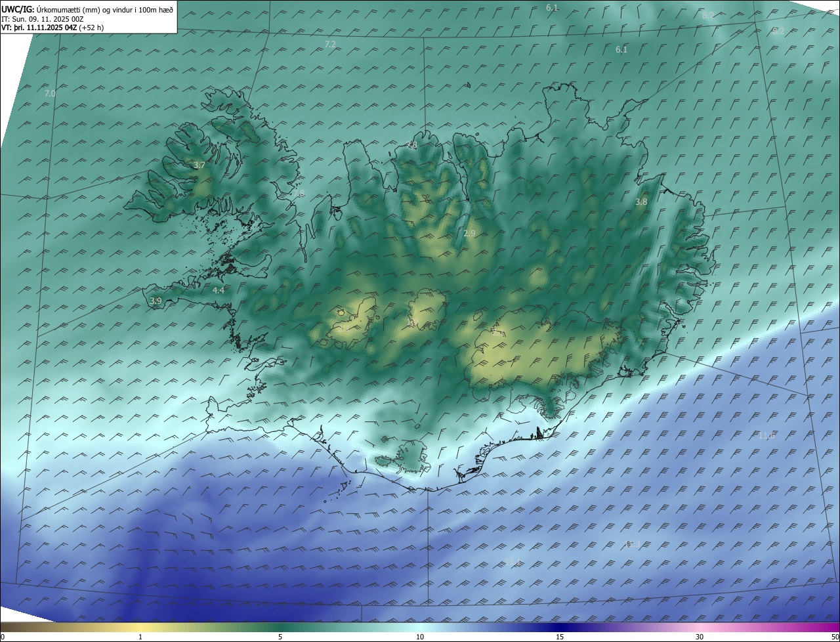
Task: Click the colour scale tick label 5
Action: click(x=280, y=637)
